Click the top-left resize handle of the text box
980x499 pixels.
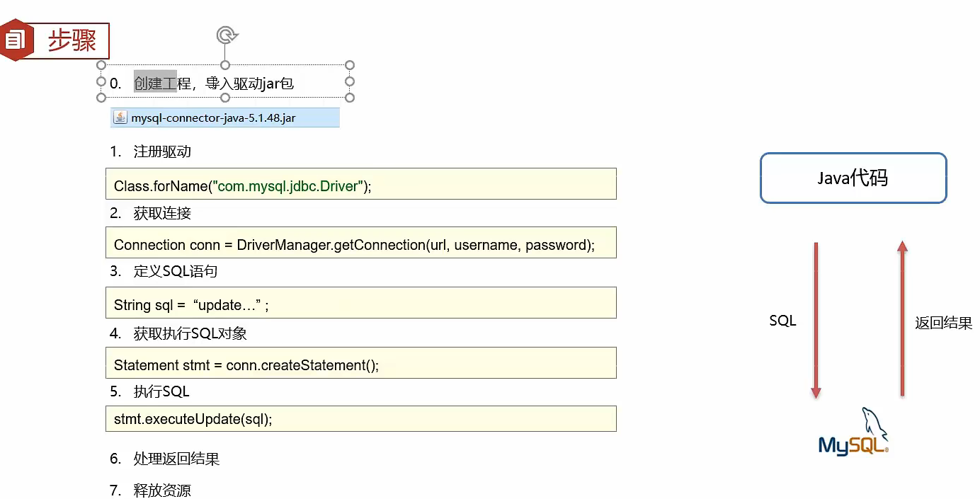[x=101, y=65]
